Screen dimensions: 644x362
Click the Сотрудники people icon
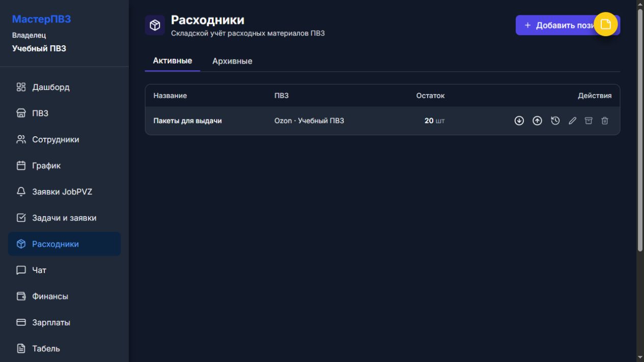click(21, 139)
